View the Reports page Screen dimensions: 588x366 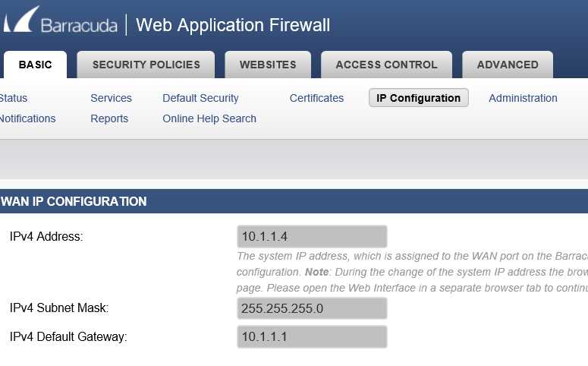(x=109, y=118)
